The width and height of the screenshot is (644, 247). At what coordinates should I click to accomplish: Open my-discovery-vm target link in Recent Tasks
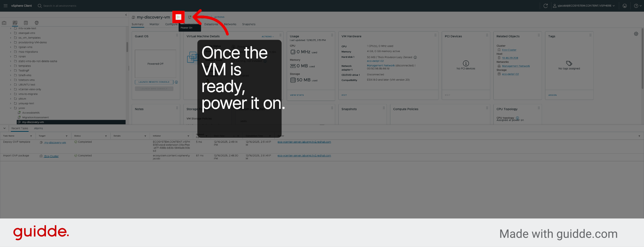pos(55,142)
